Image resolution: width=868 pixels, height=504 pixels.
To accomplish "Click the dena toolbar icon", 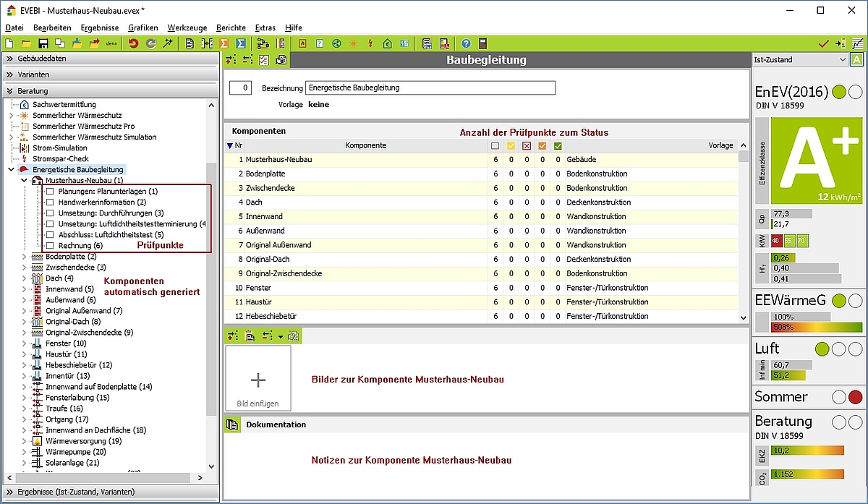I will coord(111,43).
